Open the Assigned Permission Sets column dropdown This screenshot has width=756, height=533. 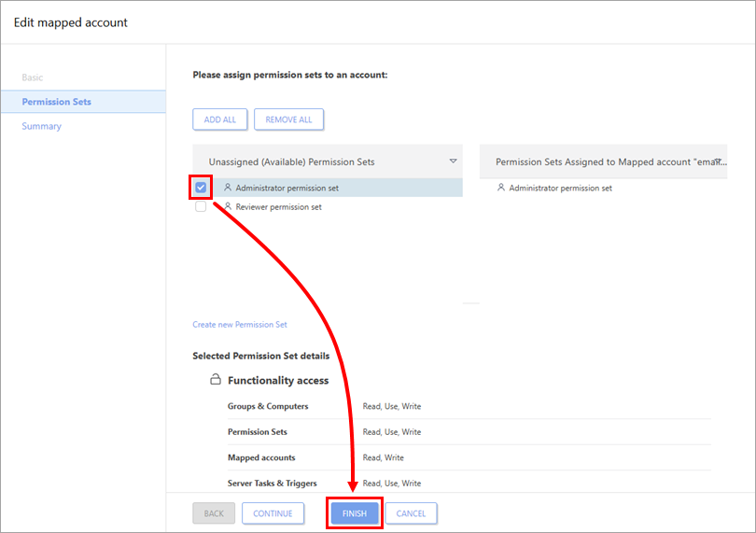coord(719,161)
